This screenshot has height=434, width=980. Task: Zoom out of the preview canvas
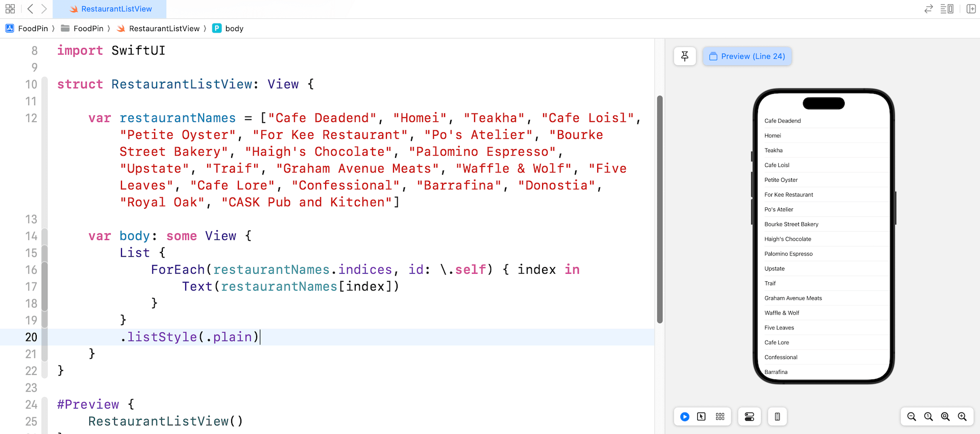point(911,417)
